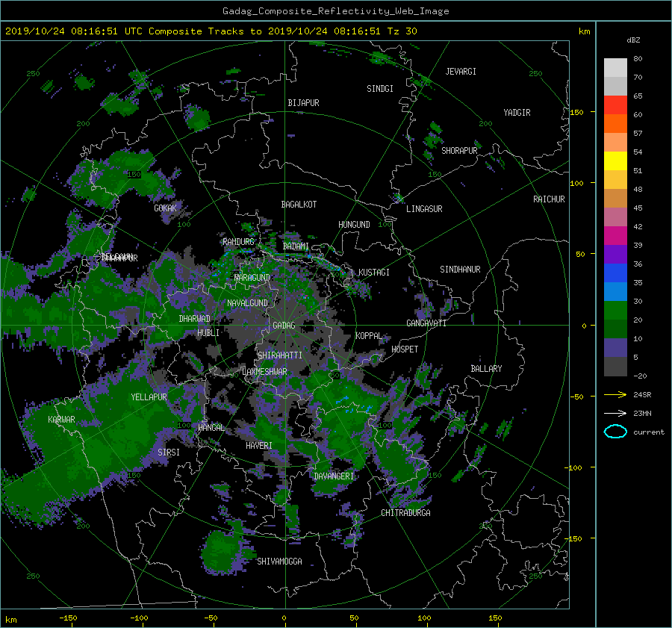Select the KOPPAL label
The image size is (672, 628).
[369, 336]
